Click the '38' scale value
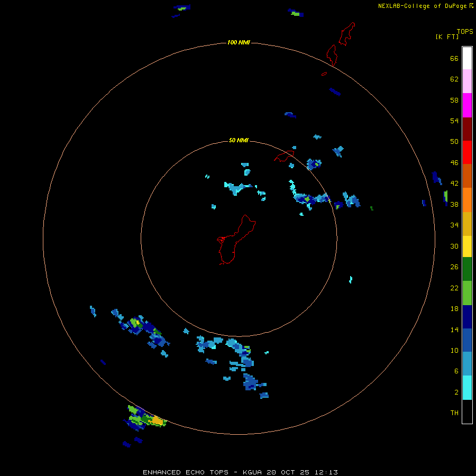Image resolution: width=476 pixels, height=476 pixels. tap(454, 204)
